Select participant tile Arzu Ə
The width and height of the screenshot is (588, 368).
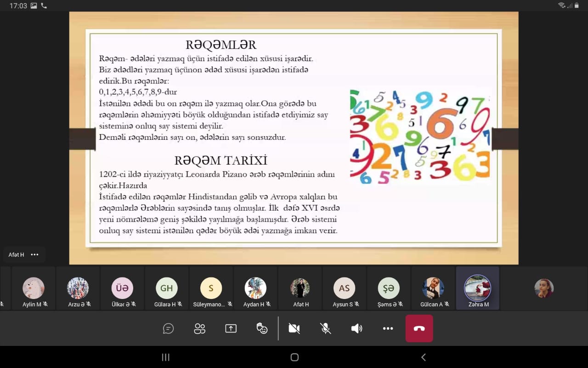pyautogui.click(x=78, y=288)
